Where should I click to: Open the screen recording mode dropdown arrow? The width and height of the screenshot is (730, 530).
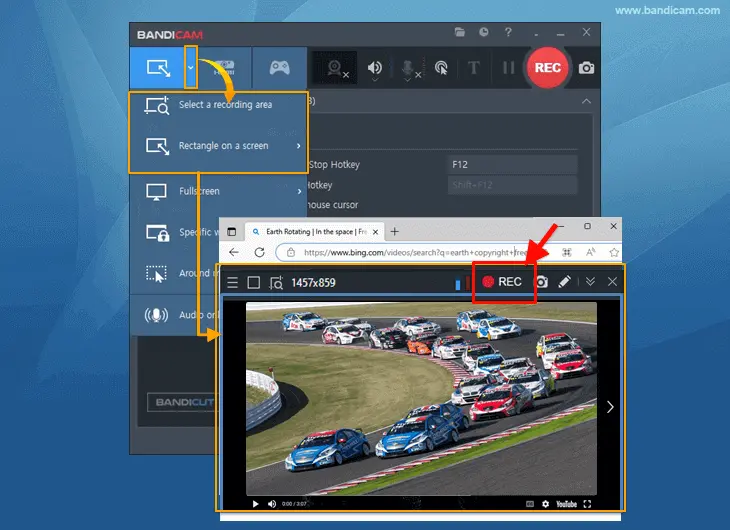(190, 68)
